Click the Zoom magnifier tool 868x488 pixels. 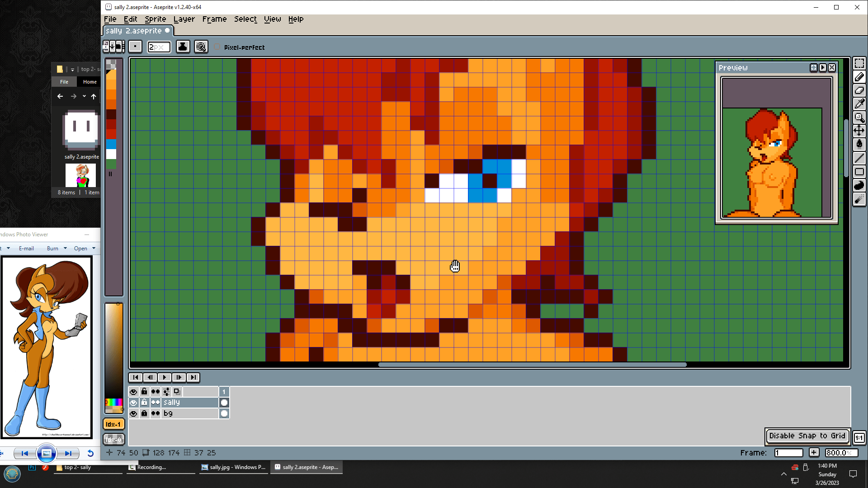pyautogui.click(x=859, y=117)
